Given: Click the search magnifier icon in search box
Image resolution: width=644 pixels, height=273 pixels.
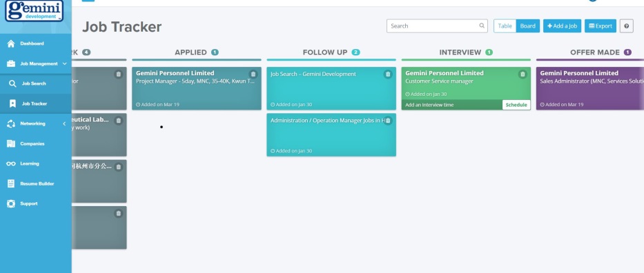Looking at the screenshot, I should coord(482,26).
